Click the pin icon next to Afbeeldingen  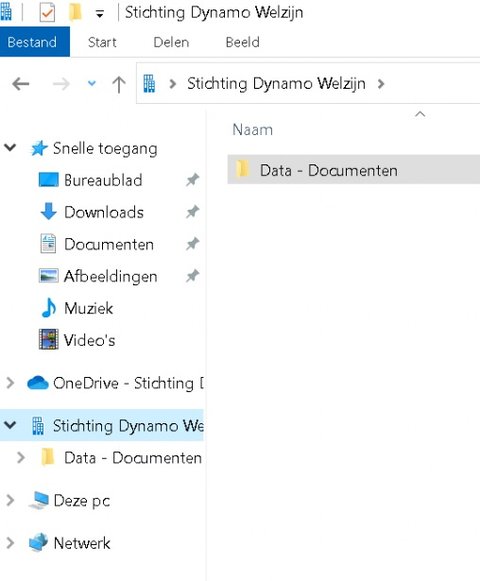point(192,276)
